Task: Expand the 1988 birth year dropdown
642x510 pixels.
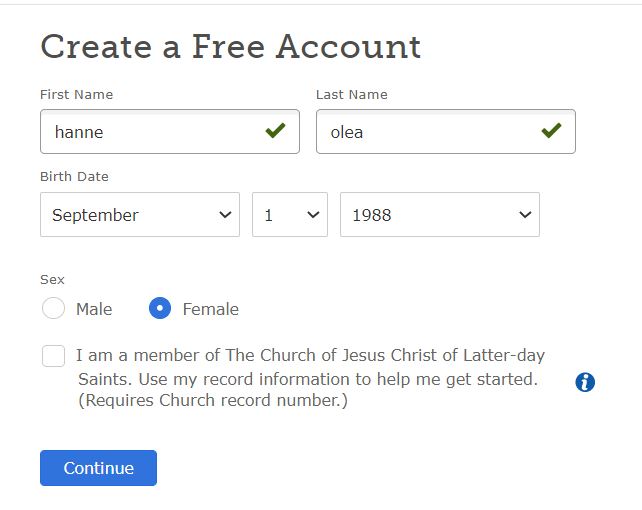Action: [440, 215]
